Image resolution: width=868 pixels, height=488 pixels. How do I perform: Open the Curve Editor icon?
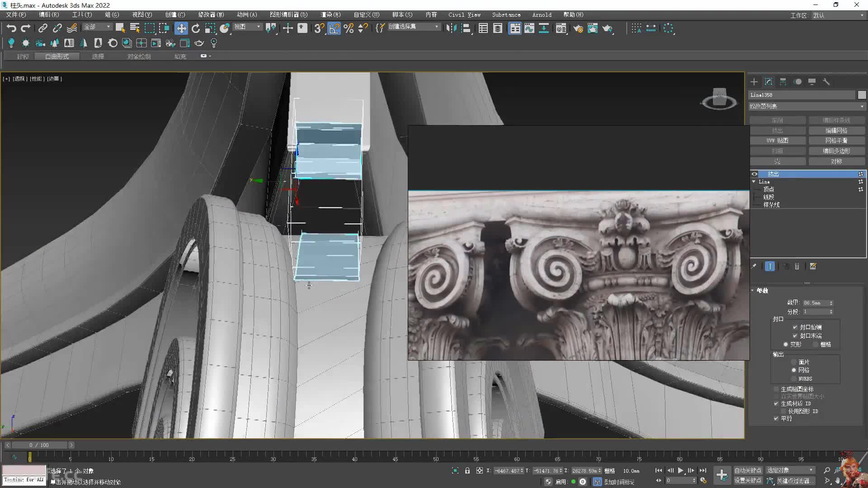tap(529, 28)
